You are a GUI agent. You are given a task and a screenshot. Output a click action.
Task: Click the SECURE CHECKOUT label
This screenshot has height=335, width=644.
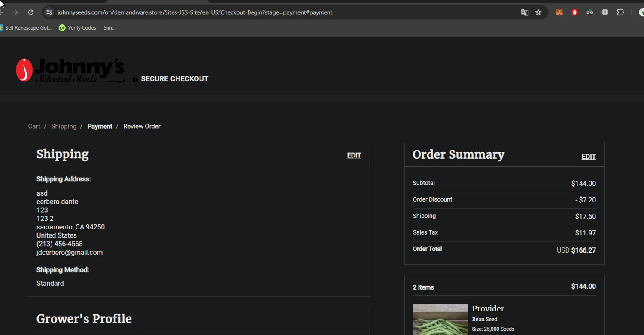[174, 78]
